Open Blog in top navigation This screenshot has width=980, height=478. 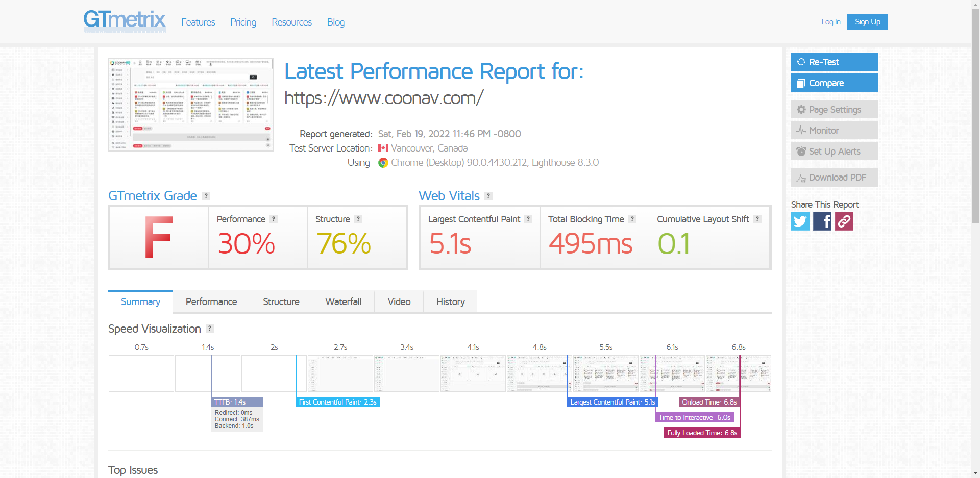(x=336, y=22)
